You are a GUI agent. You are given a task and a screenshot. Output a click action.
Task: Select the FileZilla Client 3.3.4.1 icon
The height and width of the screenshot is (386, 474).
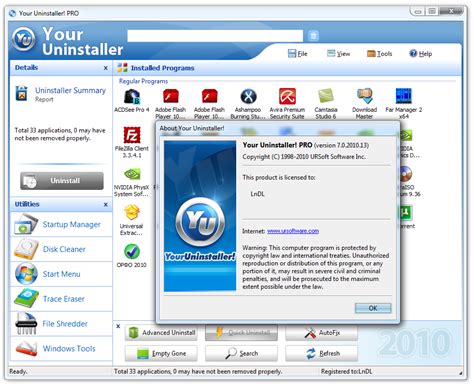point(132,135)
